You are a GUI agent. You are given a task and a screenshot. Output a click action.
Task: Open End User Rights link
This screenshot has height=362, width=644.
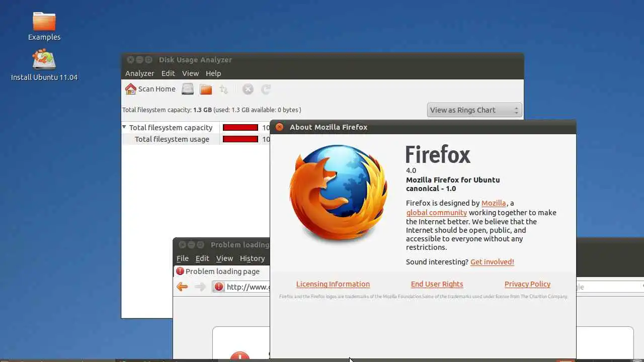point(437,284)
